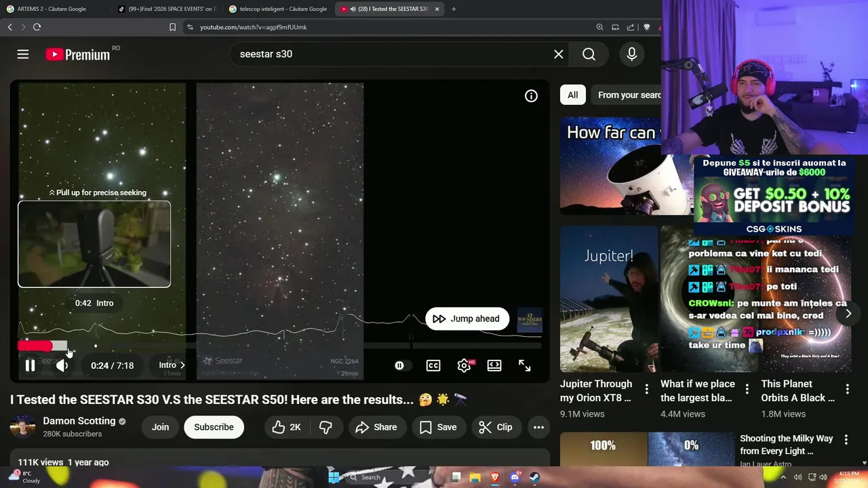The image size is (868, 488).
Task: Open Brave browser taskbar icon
Action: pyautogui.click(x=495, y=477)
